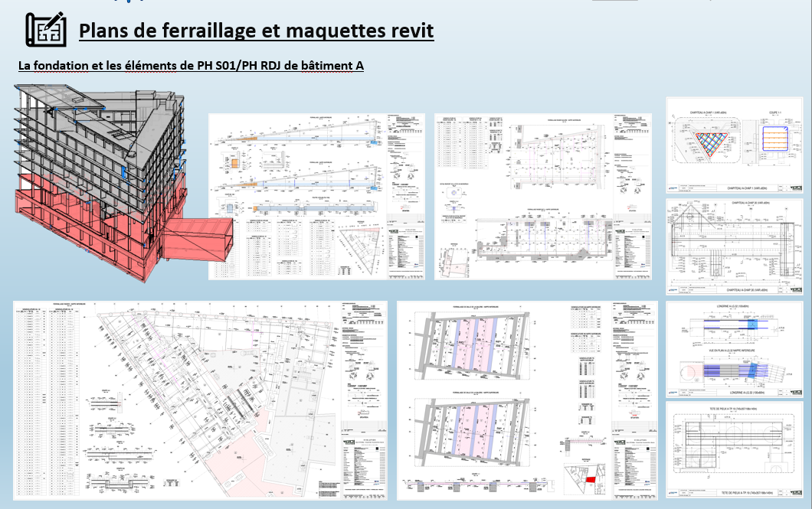Viewport: 812px width, 509px height.
Task: Click the 'Plans de ferraillage et maquettes revit' heading
Action: (257, 31)
